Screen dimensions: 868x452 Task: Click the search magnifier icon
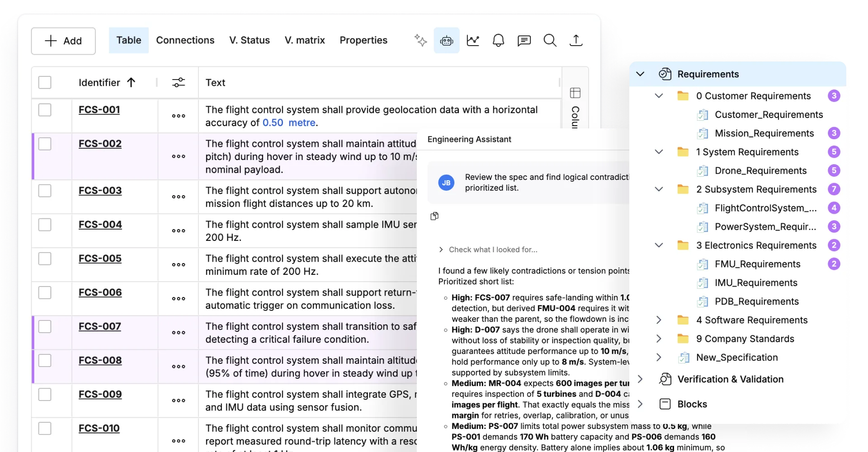[x=550, y=40]
